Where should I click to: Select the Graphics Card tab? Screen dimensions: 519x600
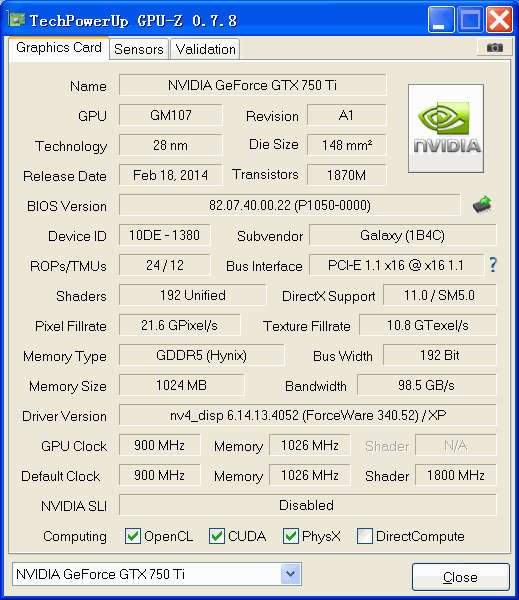[x=59, y=48]
